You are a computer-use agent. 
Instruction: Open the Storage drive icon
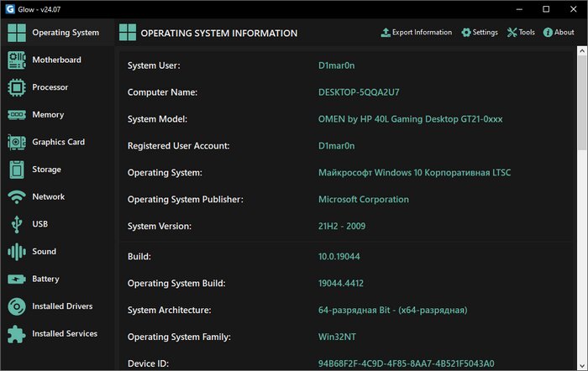[x=17, y=170]
